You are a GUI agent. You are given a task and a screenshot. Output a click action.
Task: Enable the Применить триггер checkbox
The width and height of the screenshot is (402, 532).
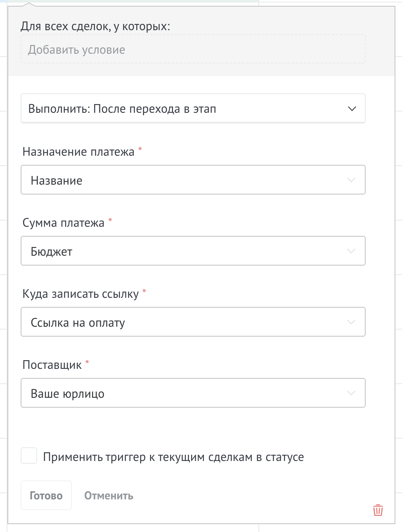[29, 456]
